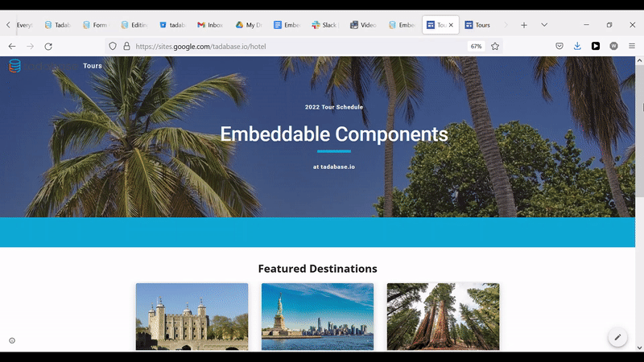Switch to the Gmail Inbox tab
The width and height of the screenshot is (644, 362).
210,25
